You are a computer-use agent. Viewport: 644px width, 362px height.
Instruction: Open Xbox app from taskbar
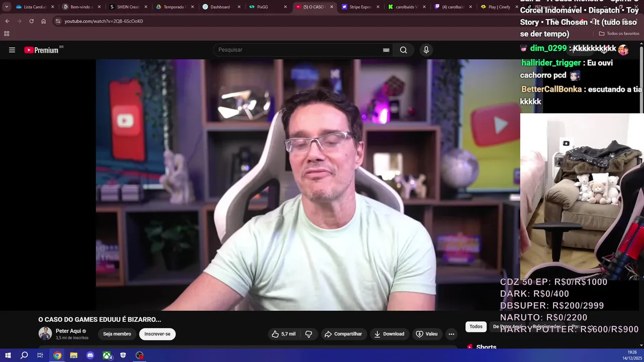click(107, 355)
